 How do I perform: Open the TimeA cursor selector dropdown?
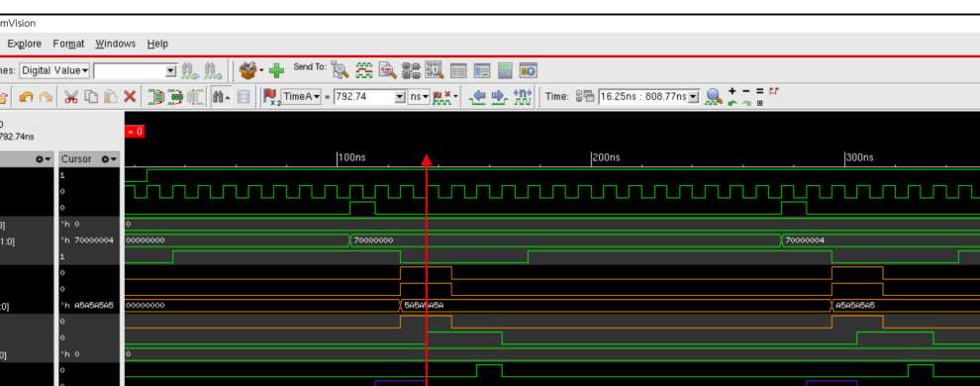pyautogui.click(x=301, y=97)
